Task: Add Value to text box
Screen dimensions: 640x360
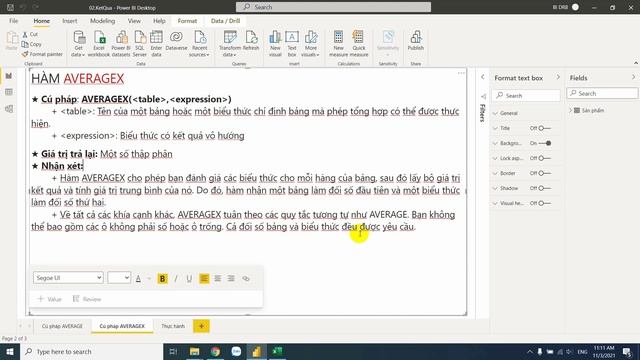Action: pos(49,299)
